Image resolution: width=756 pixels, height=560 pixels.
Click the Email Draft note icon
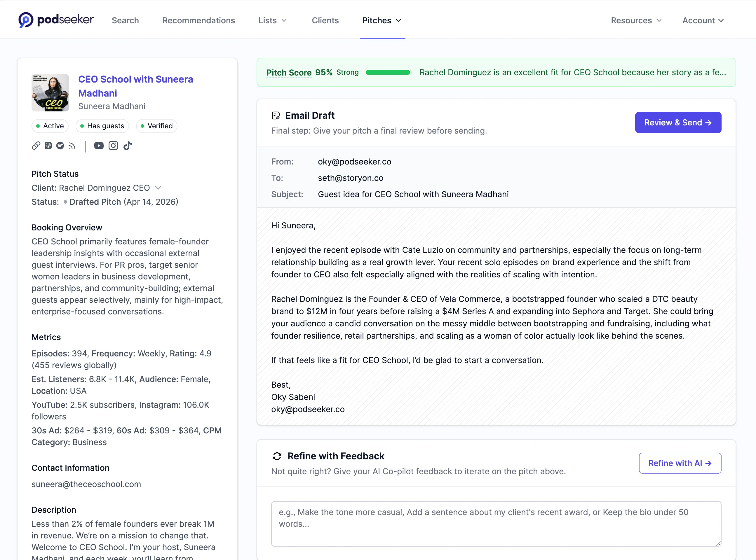tap(276, 116)
